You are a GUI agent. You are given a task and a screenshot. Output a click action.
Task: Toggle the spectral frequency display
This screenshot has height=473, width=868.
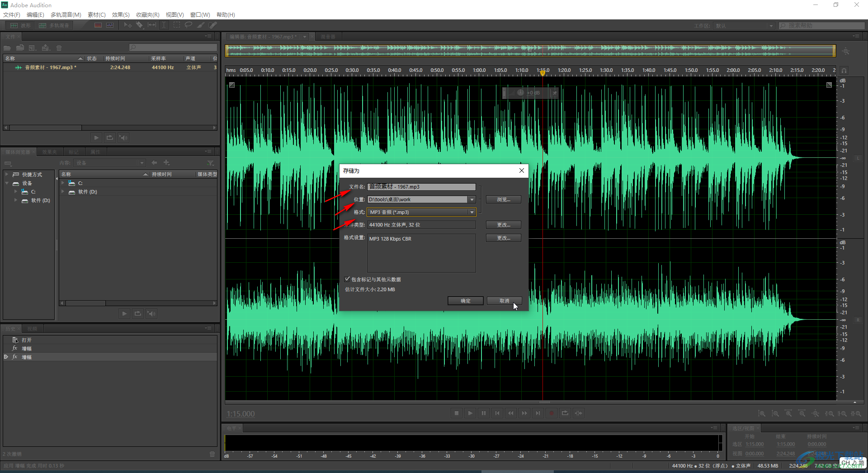click(x=98, y=25)
